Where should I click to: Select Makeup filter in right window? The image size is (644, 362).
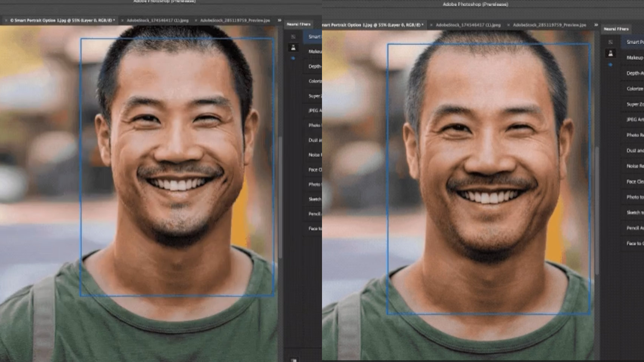(x=635, y=58)
